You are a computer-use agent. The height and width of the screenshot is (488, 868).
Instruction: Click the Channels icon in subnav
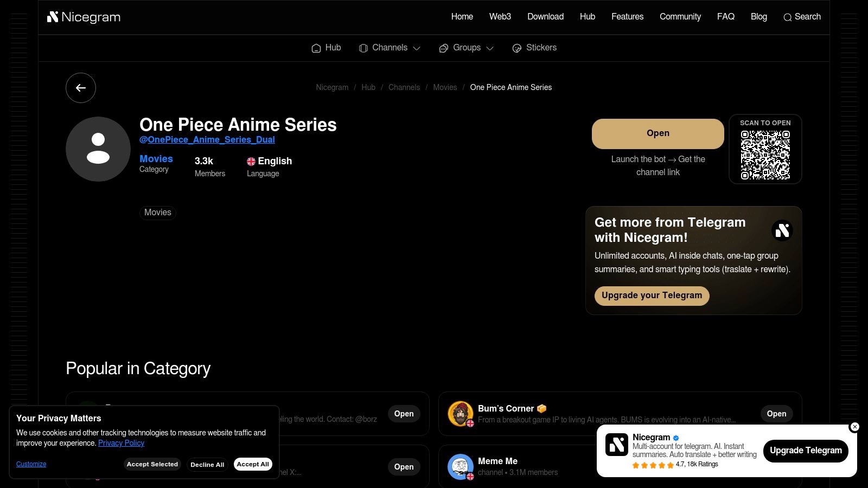(x=363, y=48)
